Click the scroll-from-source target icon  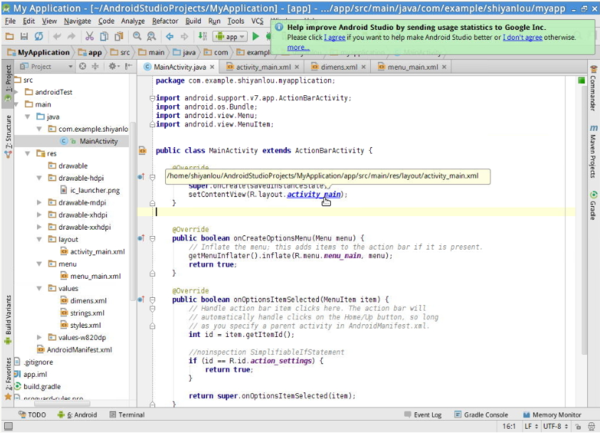pyautogui.click(x=82, y=67)
